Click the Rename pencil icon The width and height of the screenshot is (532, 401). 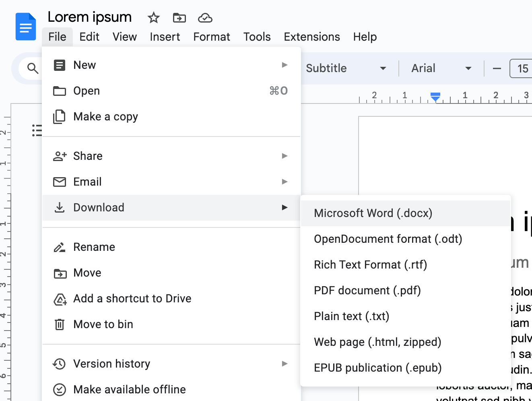point(60,247)
